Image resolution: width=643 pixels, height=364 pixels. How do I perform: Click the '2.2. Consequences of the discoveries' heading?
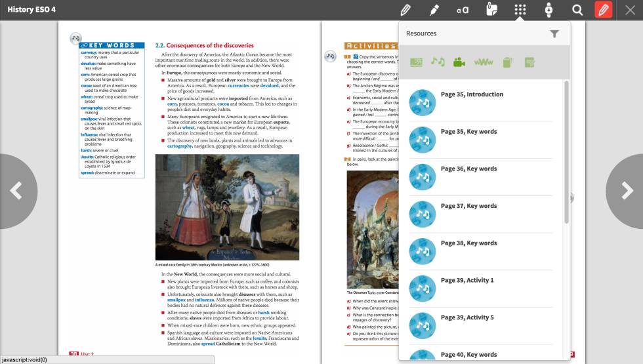[204, 45]
